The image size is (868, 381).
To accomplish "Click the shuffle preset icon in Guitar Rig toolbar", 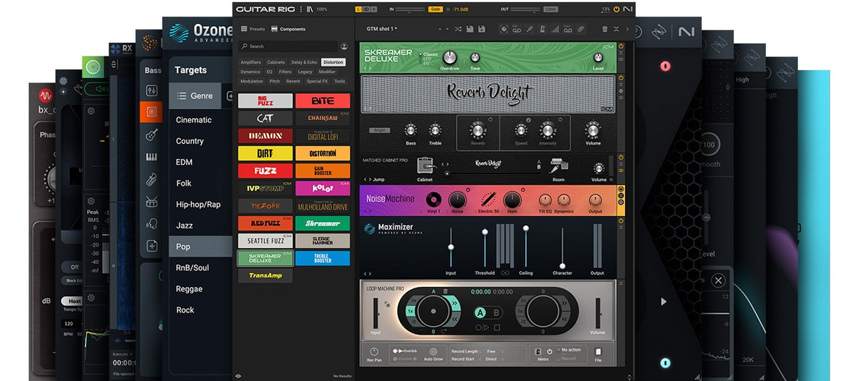I will [x=458, y=29].
